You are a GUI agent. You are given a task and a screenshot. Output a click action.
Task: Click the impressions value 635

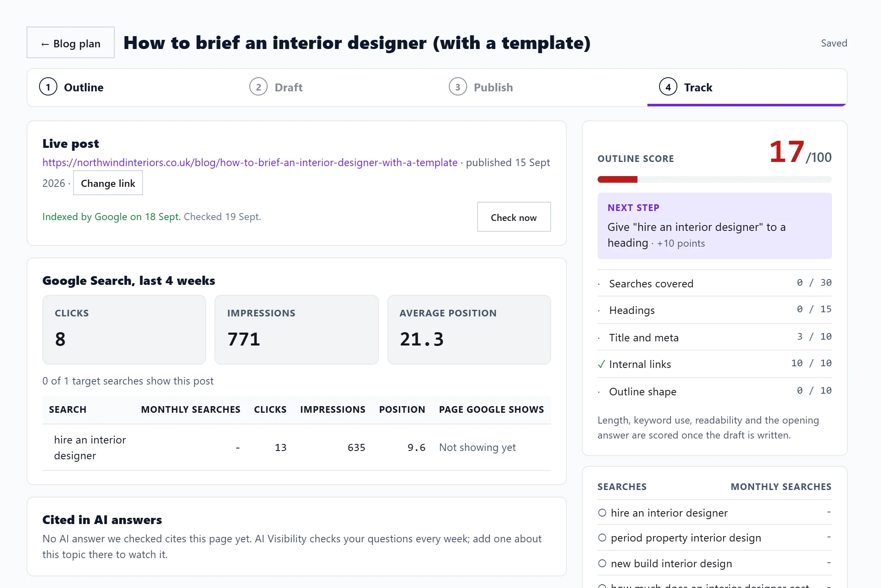coord(357,448)
